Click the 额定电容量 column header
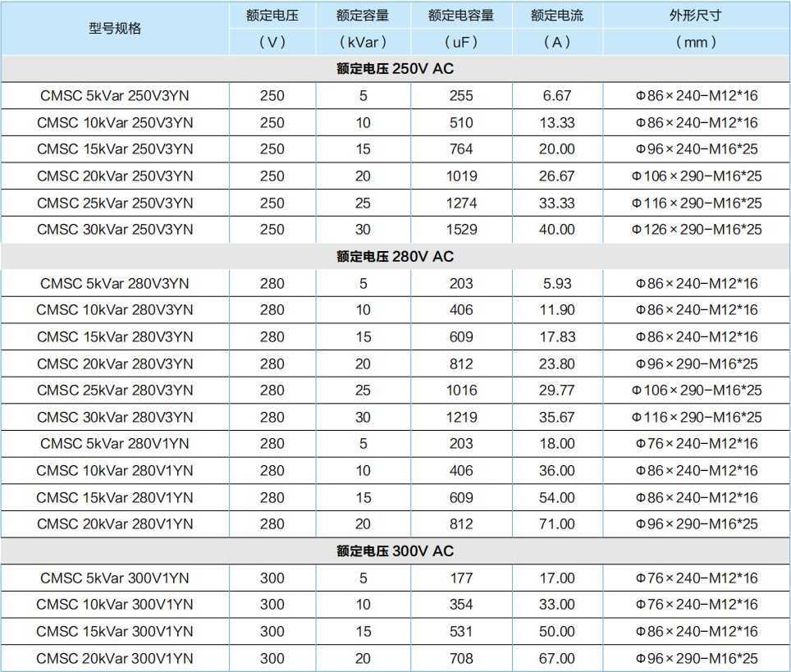This screenshot has width=791, height=672. coord(461,16)
